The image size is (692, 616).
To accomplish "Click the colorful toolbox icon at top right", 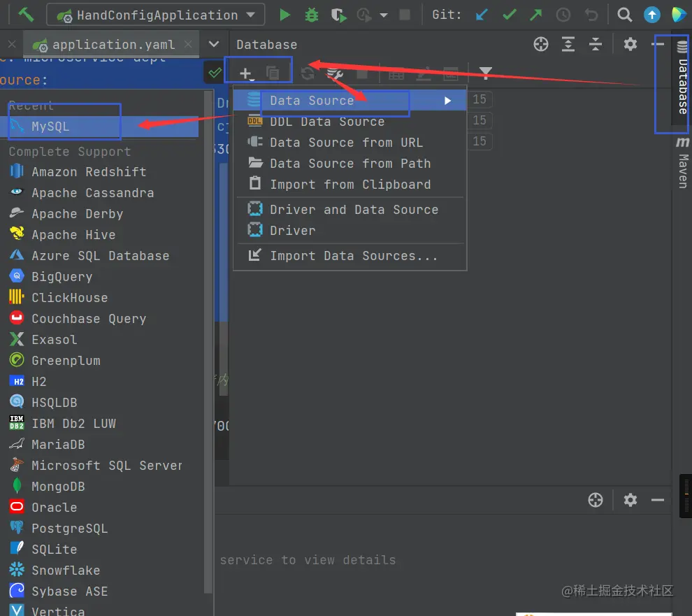I will tap(679, 15).
